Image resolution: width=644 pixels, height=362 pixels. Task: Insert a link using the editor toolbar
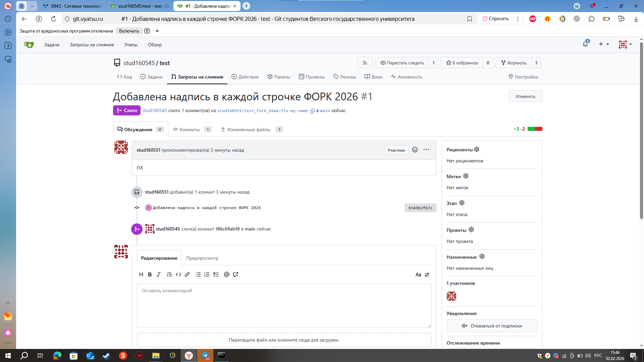187,274
